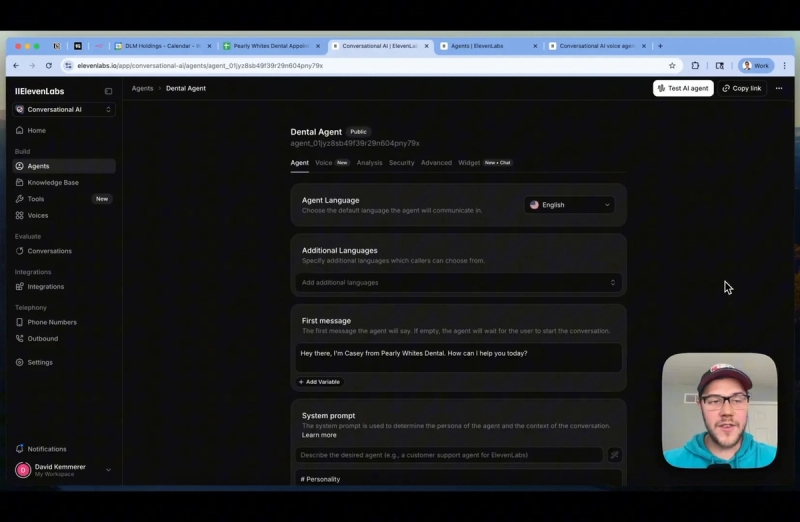The height and width of the screenshot is (522, 800).
Task: Close the DLM Holdings Calendar tab
Action: click(209, 46)
